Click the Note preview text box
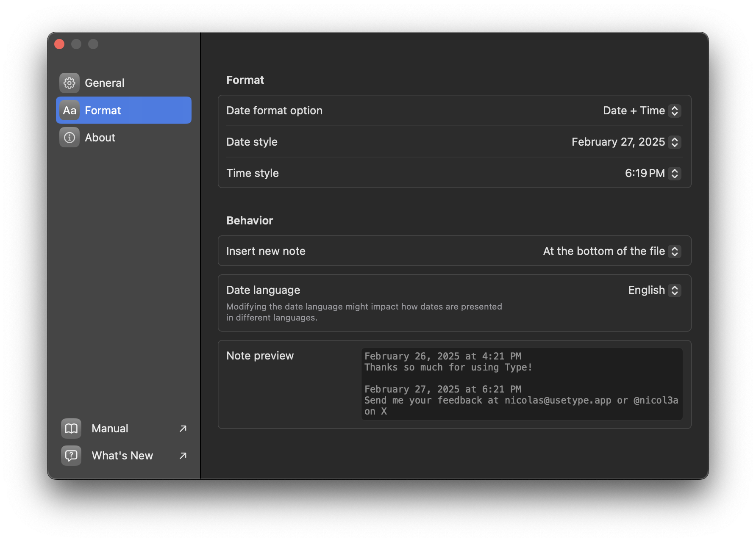Screen dimensions: 756x542 point(522,384)
